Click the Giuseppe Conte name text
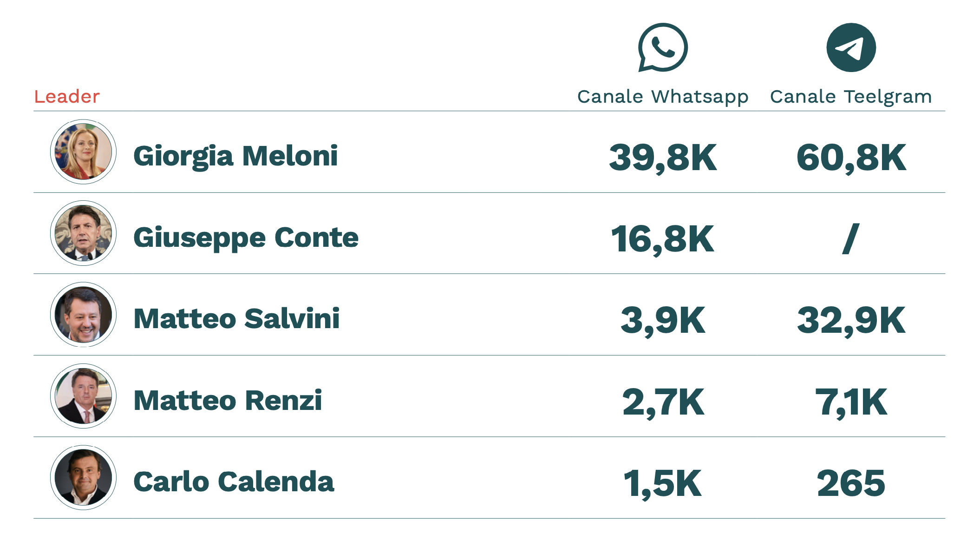The height and width of the screenshot is (554, 980). click(246, 238)
